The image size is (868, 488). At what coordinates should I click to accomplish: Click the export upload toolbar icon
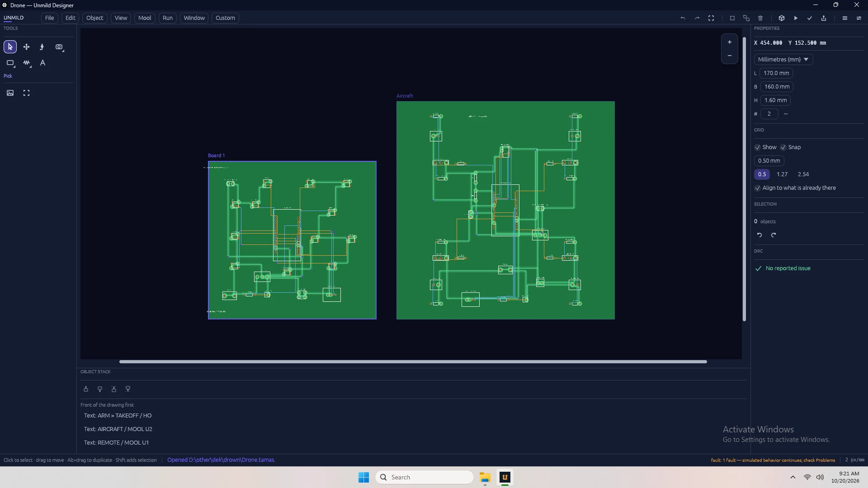pyautogui.click(x=824, y=18)
